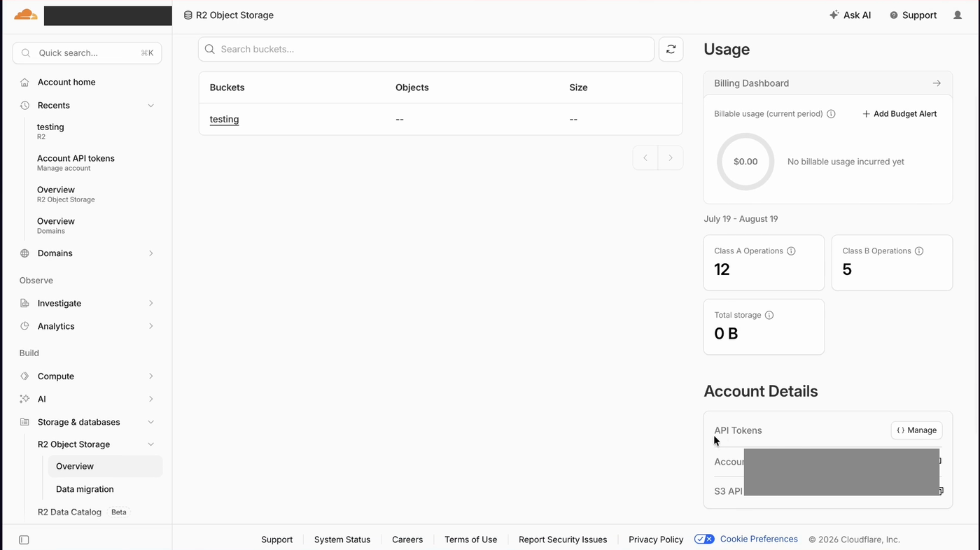Focus the Quick search field
The image size is (980, 550).
(87, 53)
